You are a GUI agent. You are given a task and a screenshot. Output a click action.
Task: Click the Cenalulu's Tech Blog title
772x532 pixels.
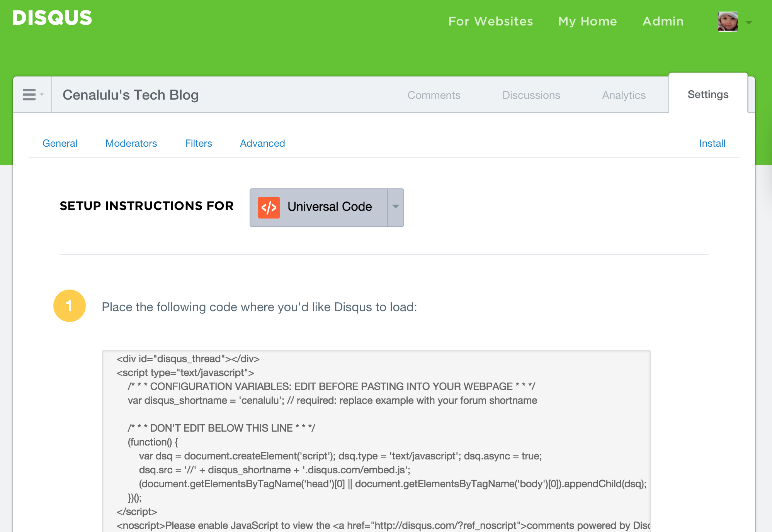tap(131, 95)
